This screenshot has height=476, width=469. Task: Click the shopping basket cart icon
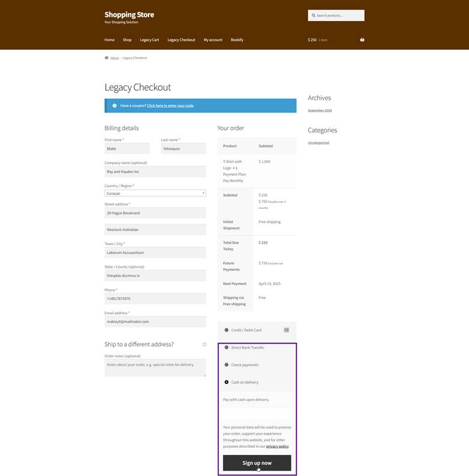(x=362, y=40)
